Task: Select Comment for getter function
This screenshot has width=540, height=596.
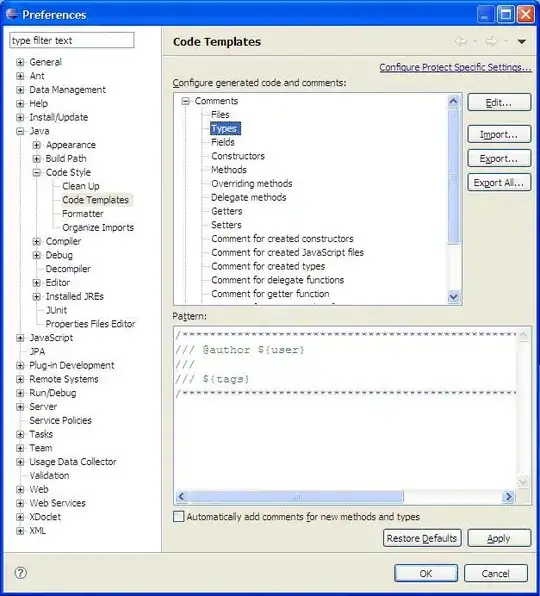Action: tap(270, 294)
